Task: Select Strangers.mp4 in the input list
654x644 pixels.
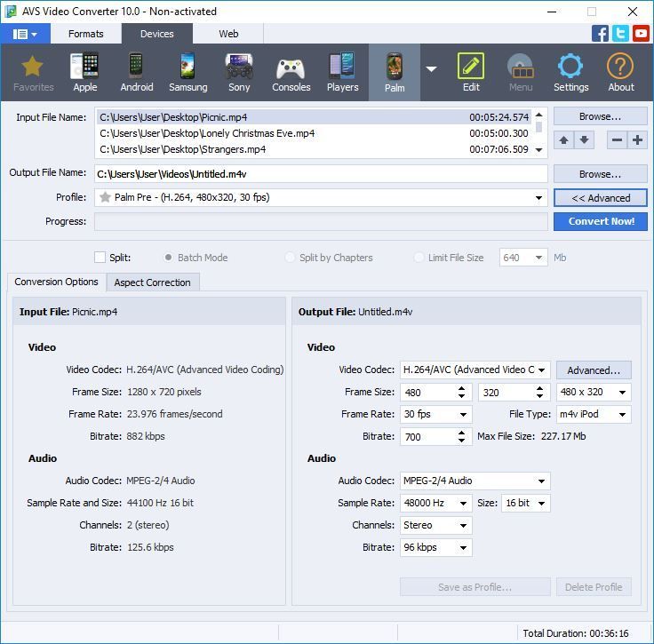Action: 314,149
